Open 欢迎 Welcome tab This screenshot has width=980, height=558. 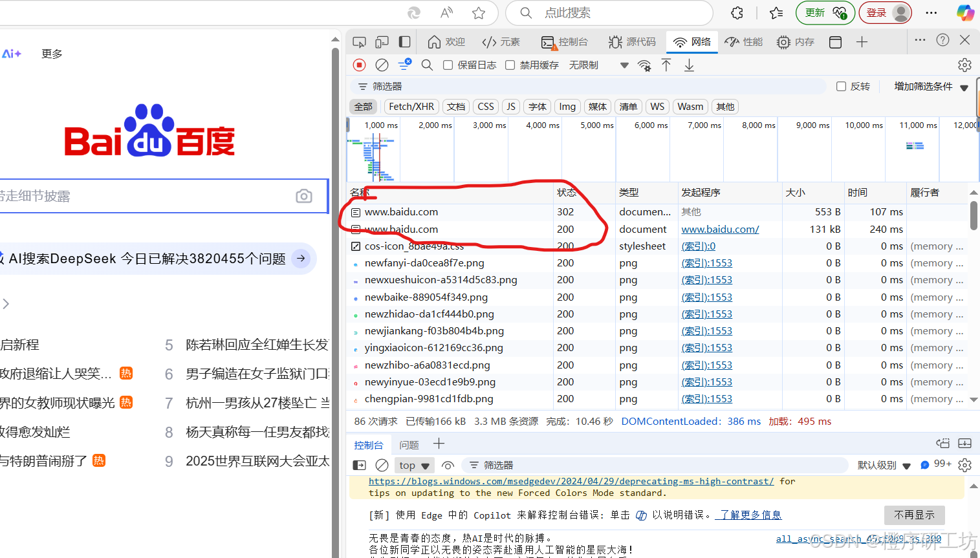click(446, 42)
